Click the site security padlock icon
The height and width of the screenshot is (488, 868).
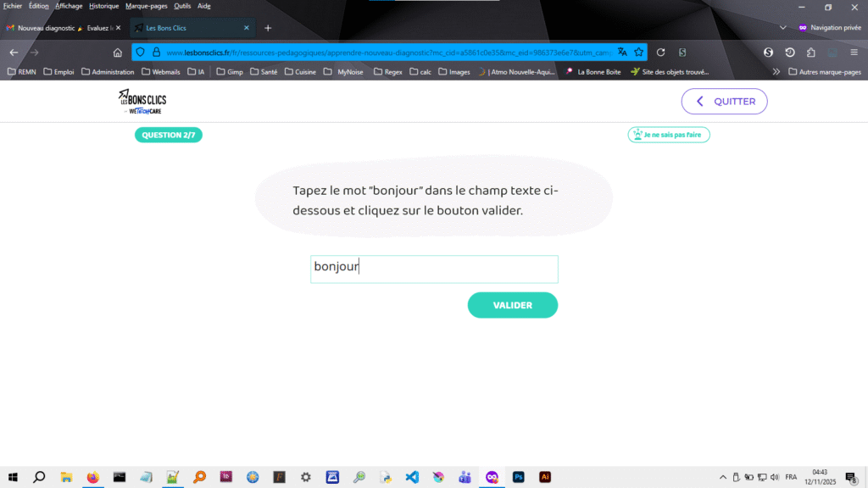[156, 52]
